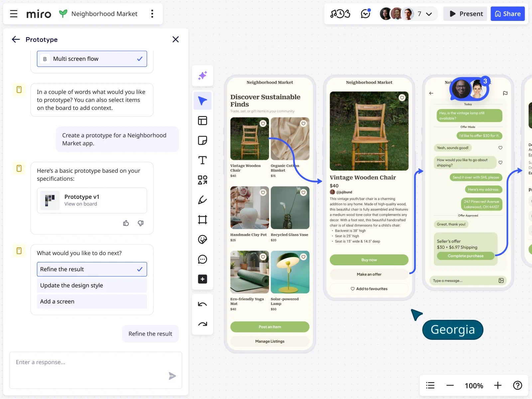Viewport: 532px width, 399px height.
Task: Click the Share button
Action: [507, 14]
